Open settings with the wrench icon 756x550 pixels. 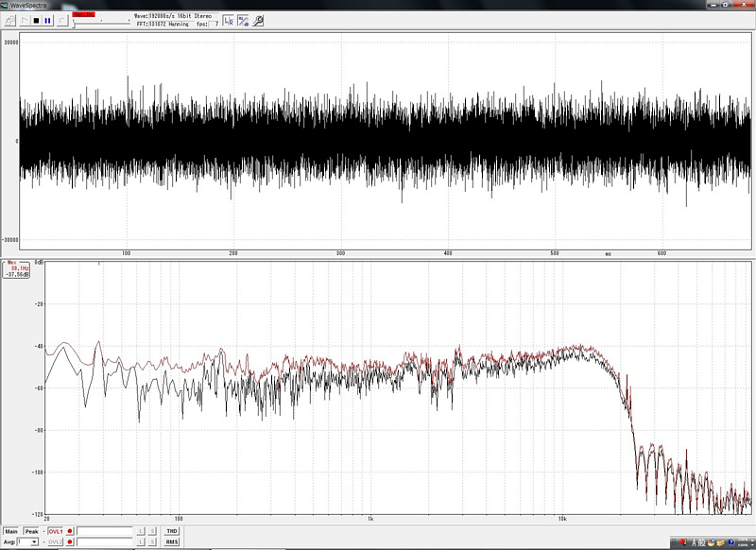pos(258,21)
